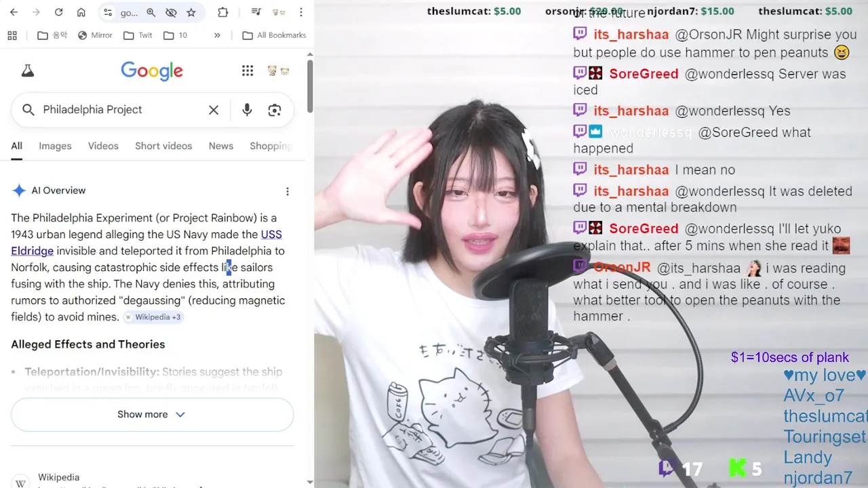Click the Wikipedia result favicon
This screenshot has height=488, width=868.
[20, 483]
